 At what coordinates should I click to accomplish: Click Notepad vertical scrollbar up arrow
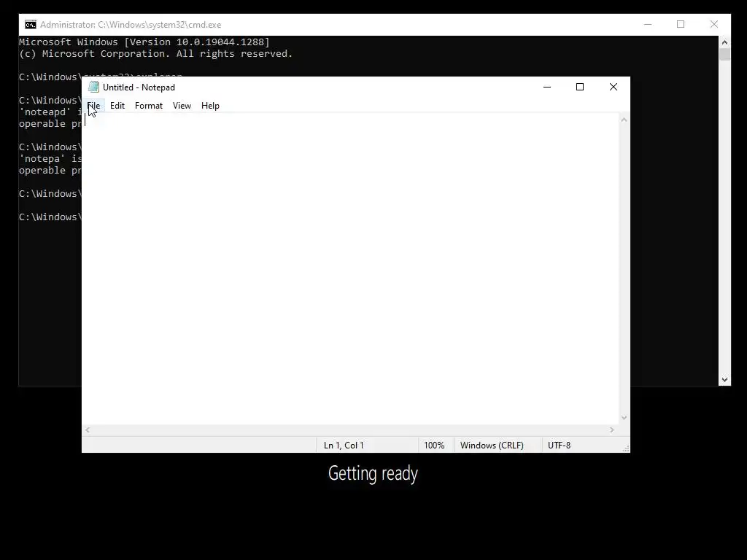(624, 120)
